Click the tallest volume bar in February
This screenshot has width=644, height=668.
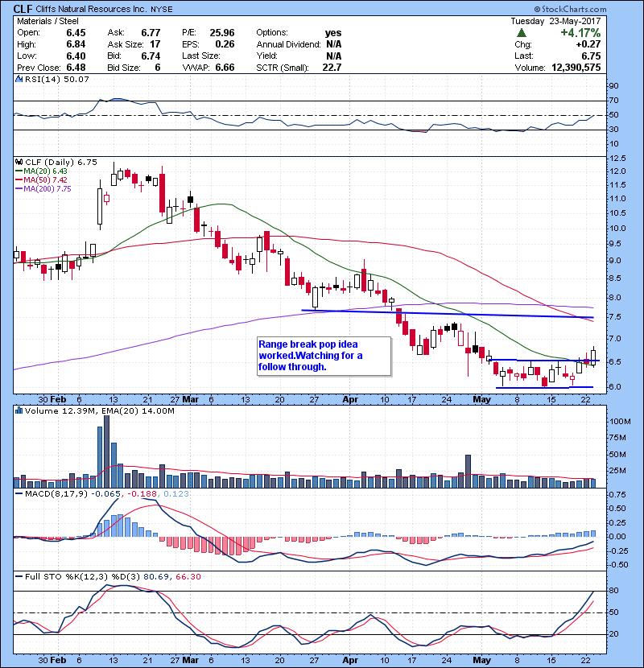[x=106, y=452]
